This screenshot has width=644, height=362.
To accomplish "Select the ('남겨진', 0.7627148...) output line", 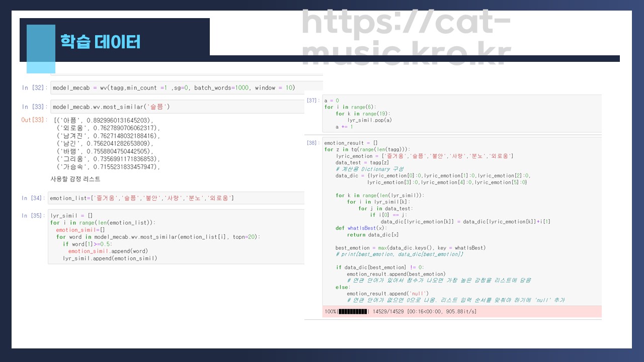I will tap(108, 136).
